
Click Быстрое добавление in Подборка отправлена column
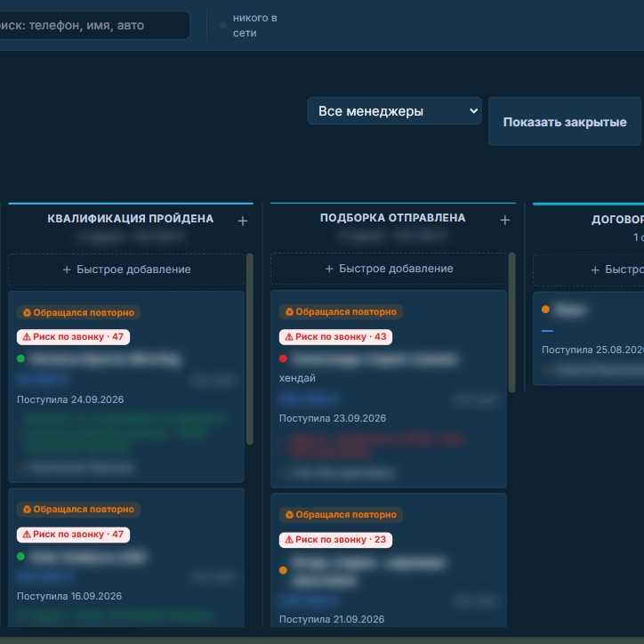tap(389, 269)
